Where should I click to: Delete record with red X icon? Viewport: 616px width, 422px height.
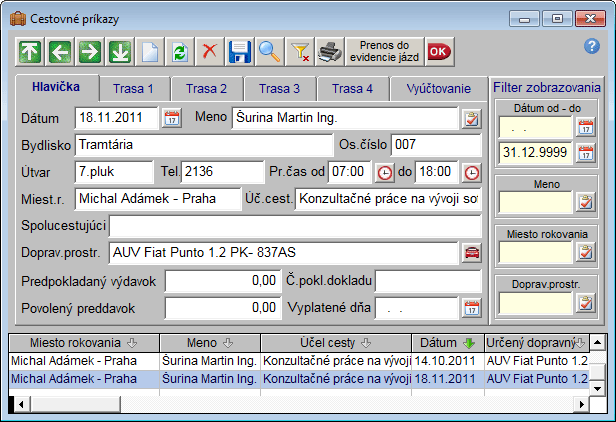(x=209, y=51)
